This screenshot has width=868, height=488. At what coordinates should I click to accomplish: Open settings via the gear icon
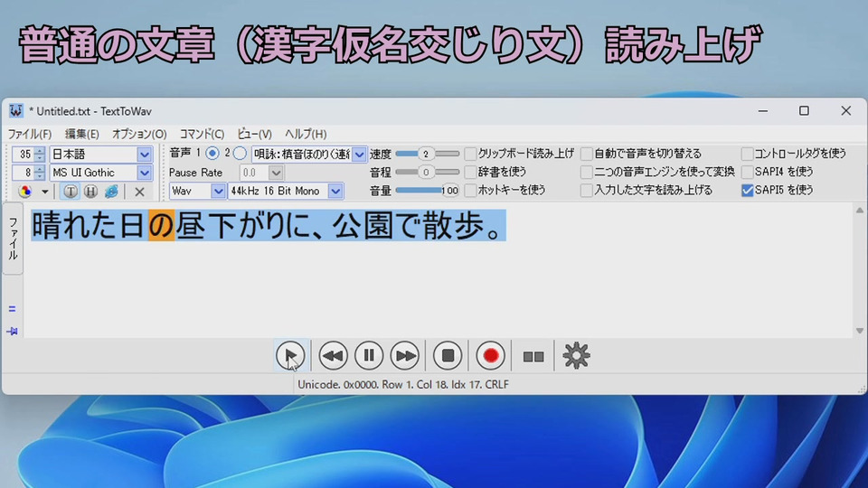pyautogui.click(x=576, y=356)
